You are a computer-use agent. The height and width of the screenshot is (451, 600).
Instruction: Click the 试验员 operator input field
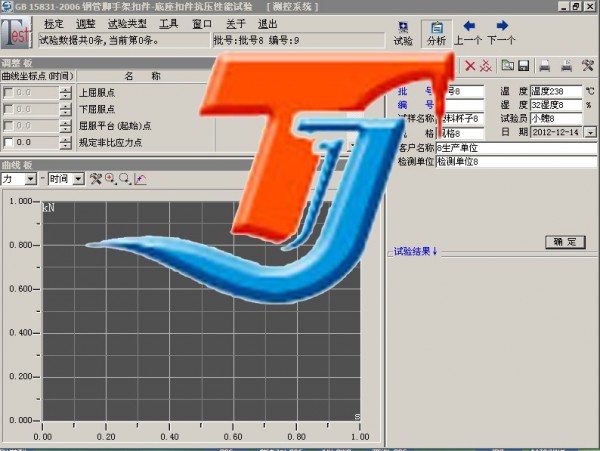click(x=556, y=119)
